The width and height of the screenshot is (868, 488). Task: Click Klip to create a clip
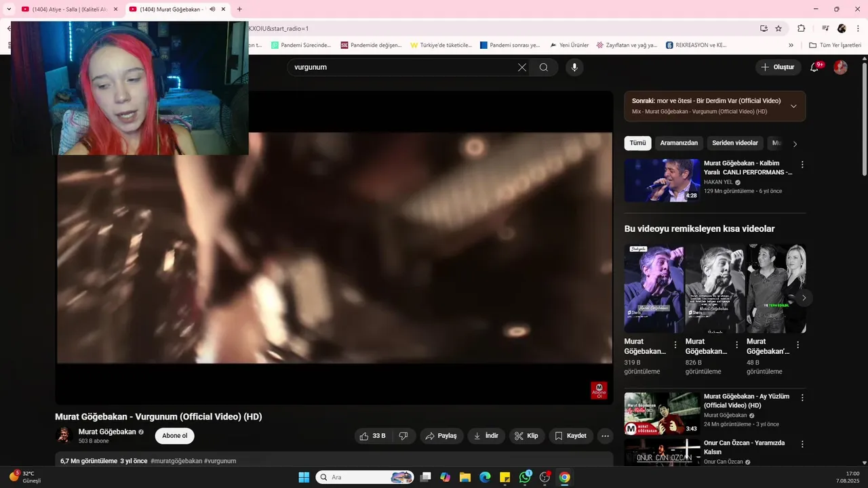click(527, 436)
